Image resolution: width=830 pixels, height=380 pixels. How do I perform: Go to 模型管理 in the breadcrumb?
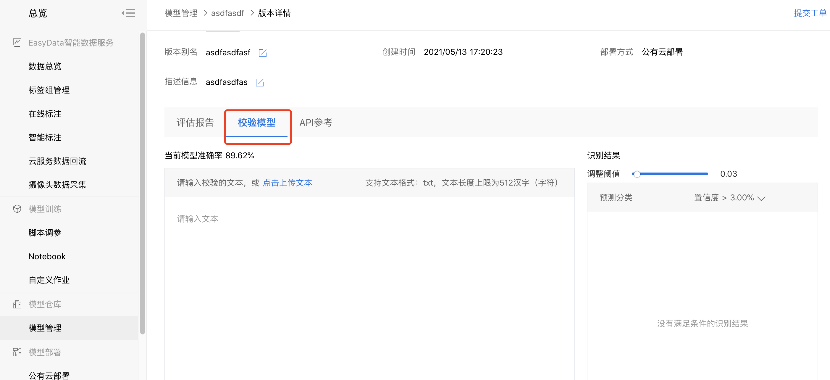[181, 13]
